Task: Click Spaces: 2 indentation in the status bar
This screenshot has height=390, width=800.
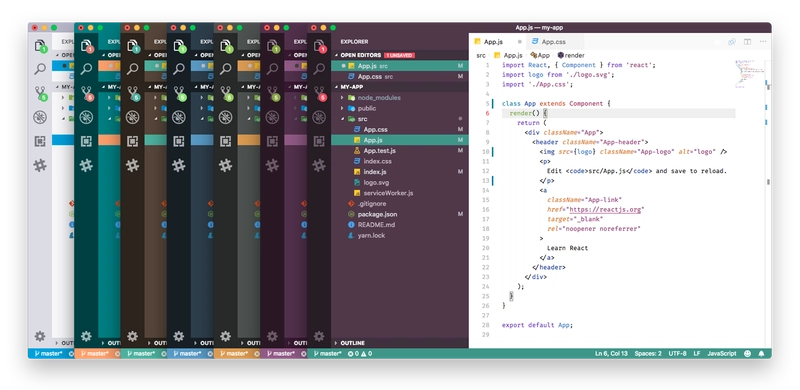Action: pyautogui.click(x=648, y=353)
